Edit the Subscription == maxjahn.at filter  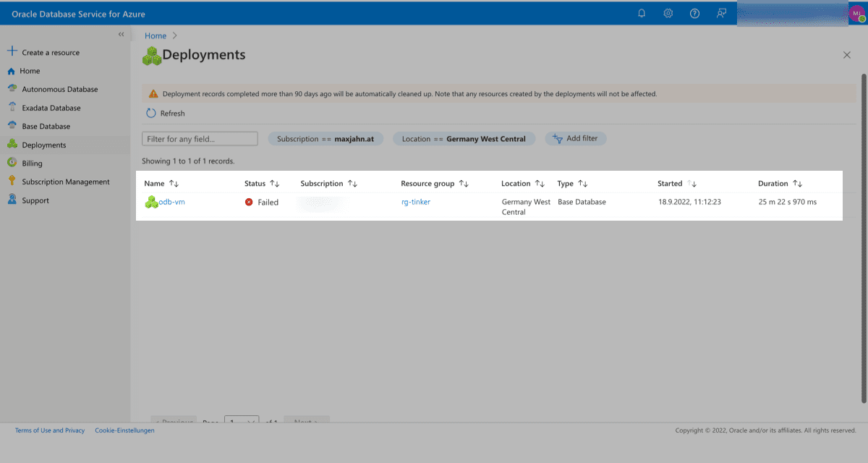(325, 139)
